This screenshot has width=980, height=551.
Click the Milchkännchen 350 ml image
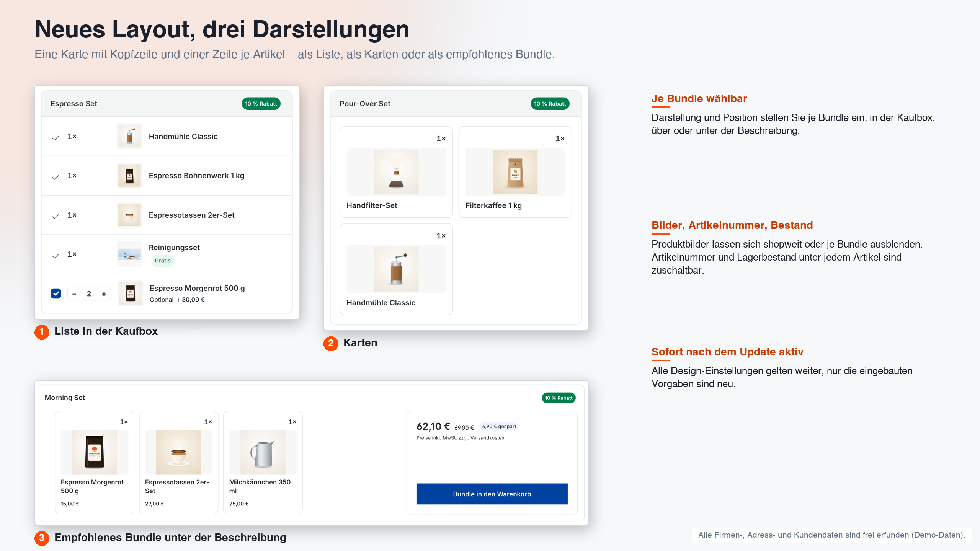pos(263,452)
